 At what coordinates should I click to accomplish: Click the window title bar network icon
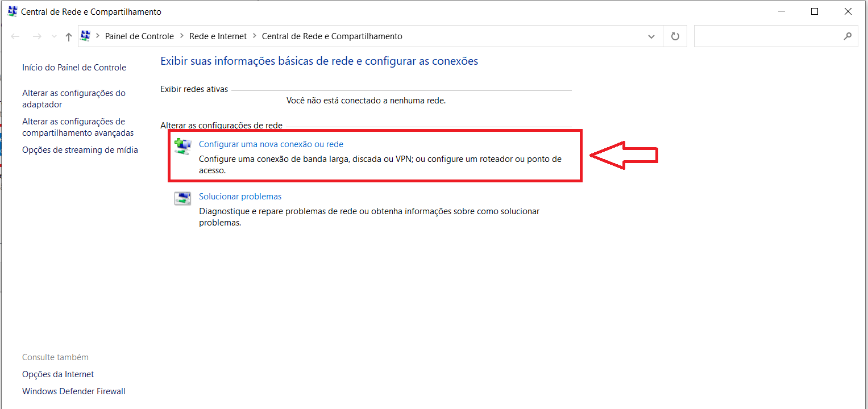[12, 11]
